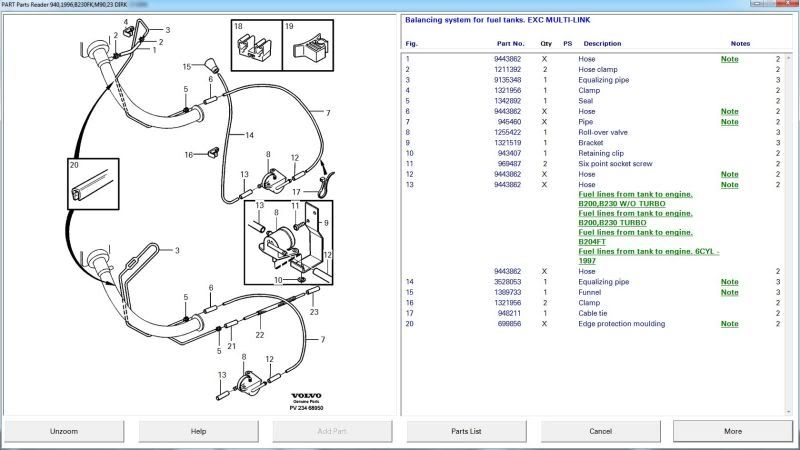Open the Help button
Viewport: 800px width, 450px height.
[x=199, y=431]
